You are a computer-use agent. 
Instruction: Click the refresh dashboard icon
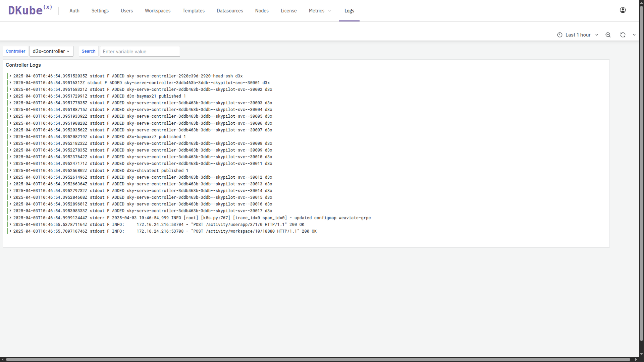tap(623, 35)
